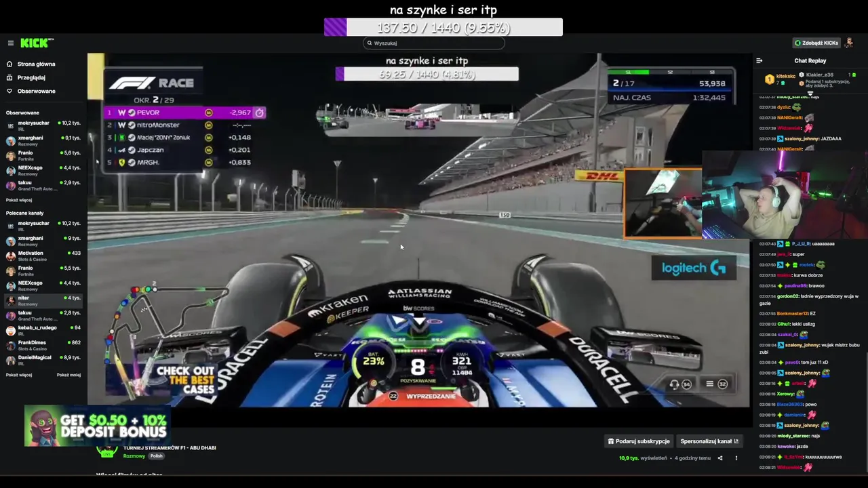Click username Bonkmaster12 in chat
The height and width of the screenshot is (488, 868).
point(793,313)
